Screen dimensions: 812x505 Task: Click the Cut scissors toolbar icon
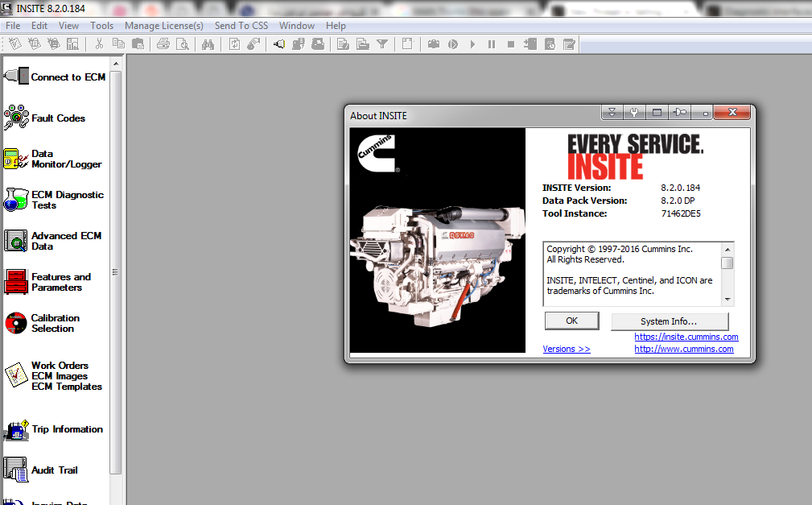click(99, 44)
